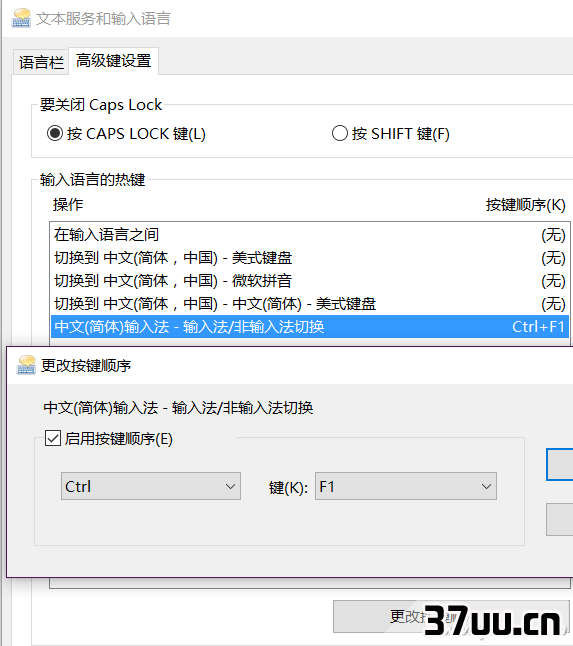Open the Ctrl modifier dropdown
Viewport: 573px width, 646px height.
pos(151,487)
